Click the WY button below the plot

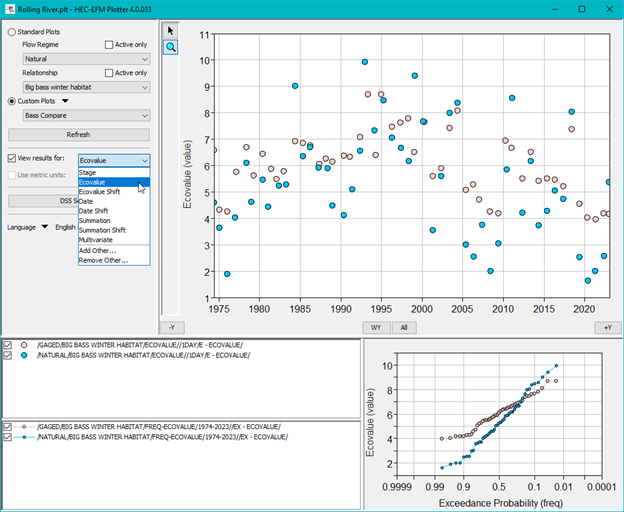(375, 327)
